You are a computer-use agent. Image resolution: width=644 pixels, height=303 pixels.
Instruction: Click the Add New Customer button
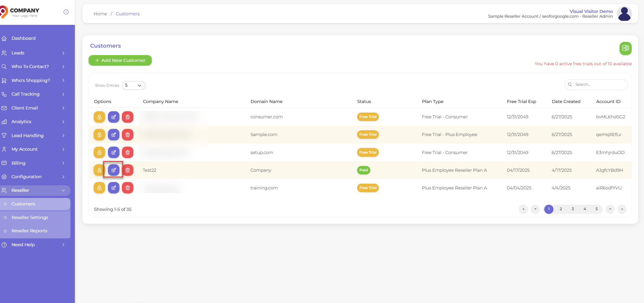(120, 61)
